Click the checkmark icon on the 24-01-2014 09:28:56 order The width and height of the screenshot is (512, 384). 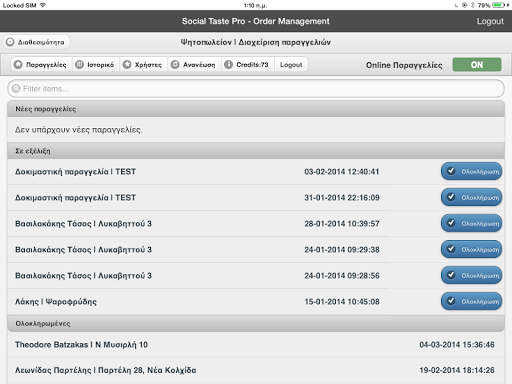451,275
